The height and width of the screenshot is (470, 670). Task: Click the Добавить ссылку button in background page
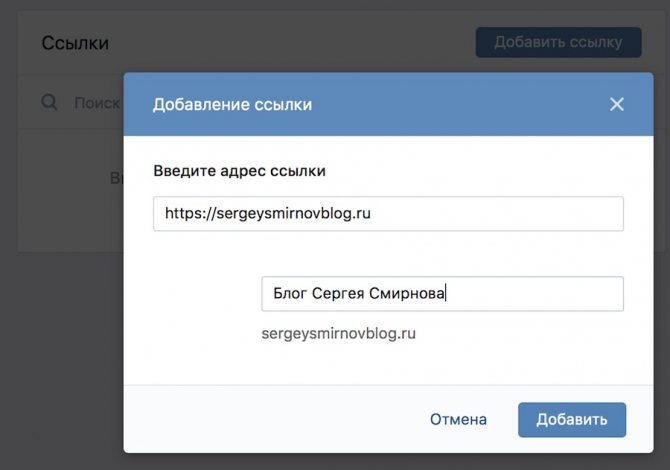click(558, 42)
